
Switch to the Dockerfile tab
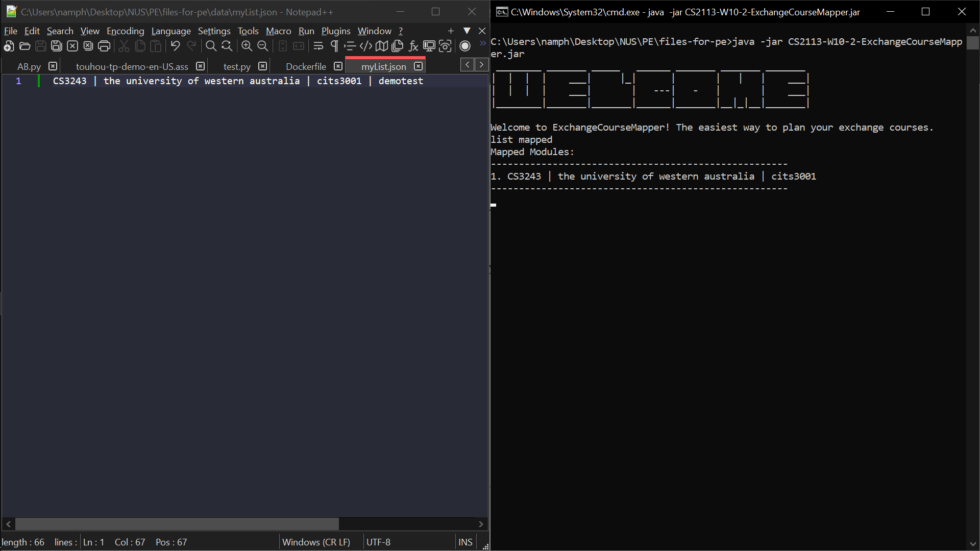pos(306,67)
